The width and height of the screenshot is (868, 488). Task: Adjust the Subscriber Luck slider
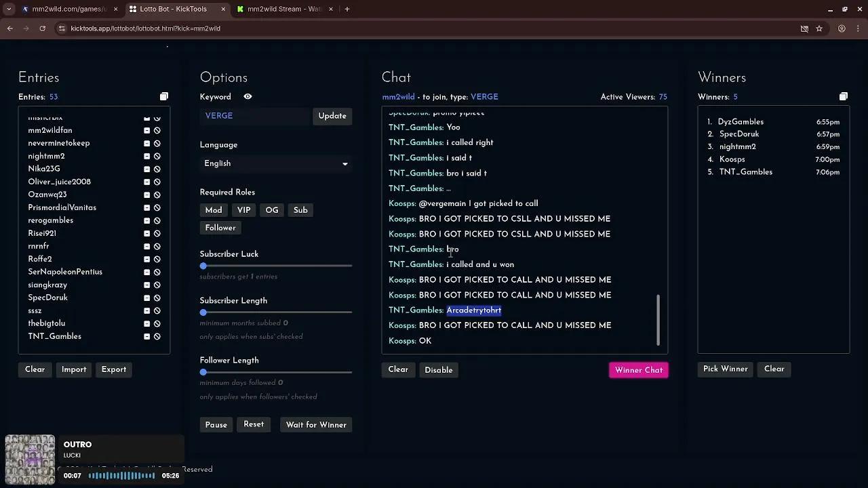coord(276,266)
